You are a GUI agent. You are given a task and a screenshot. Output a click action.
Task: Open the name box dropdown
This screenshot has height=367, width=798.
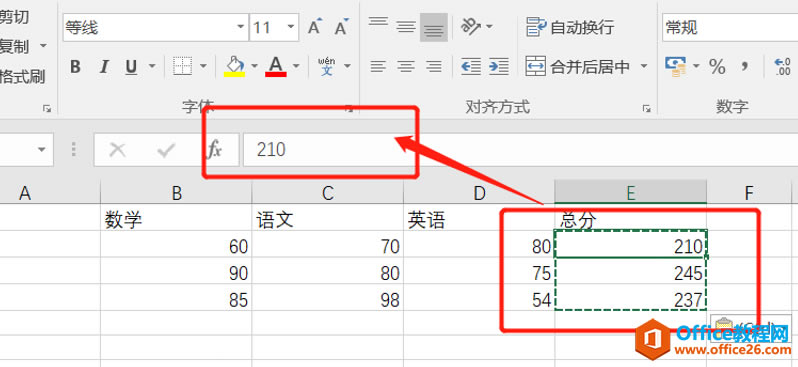coord(41,150)
